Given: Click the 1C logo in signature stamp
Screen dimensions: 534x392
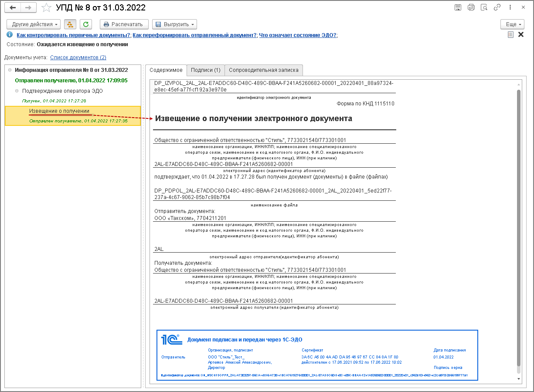Looking at the screenshot, I should tap(172, 339).
